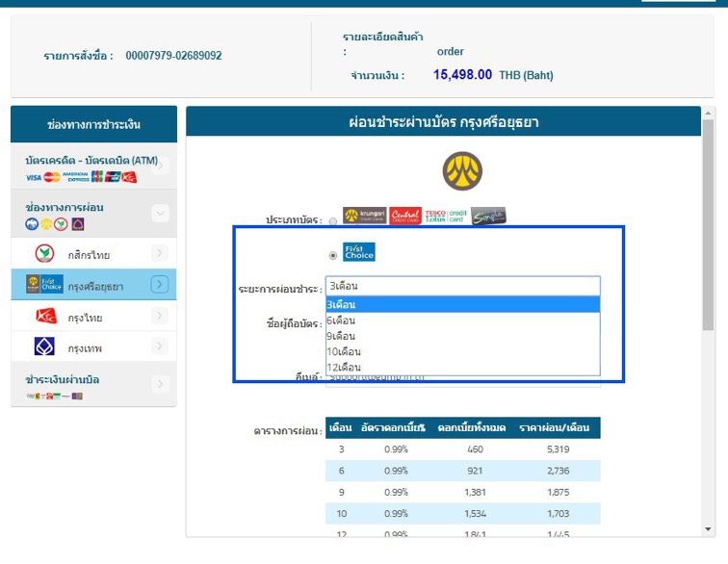Click the Bangkok Bank logo beside กรุงเทพ
This screenshot has height=564, width=728.
pos(44,346)
